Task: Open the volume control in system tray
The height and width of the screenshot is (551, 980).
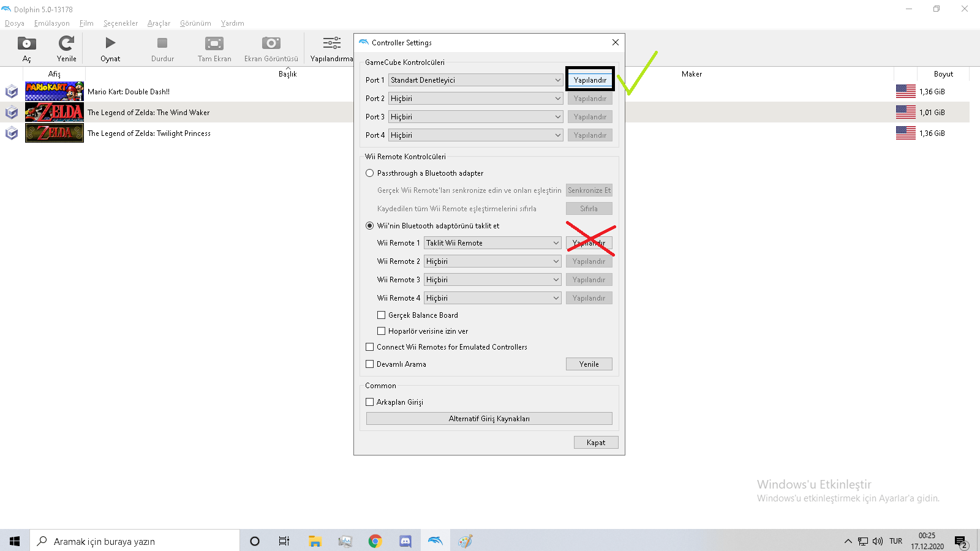Action: tap(878, 541)
